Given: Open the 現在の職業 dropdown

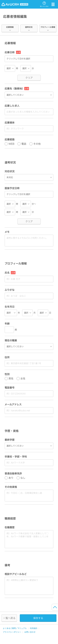Looking at the screenshot, I should point(29,347).
